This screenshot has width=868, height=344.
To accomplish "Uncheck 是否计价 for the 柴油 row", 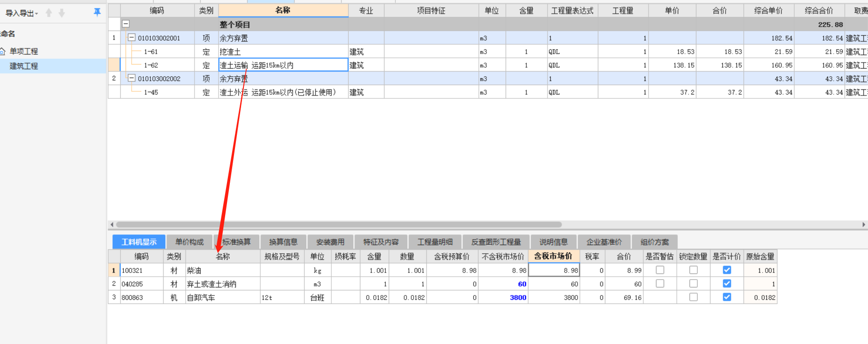I will (727, 270).
